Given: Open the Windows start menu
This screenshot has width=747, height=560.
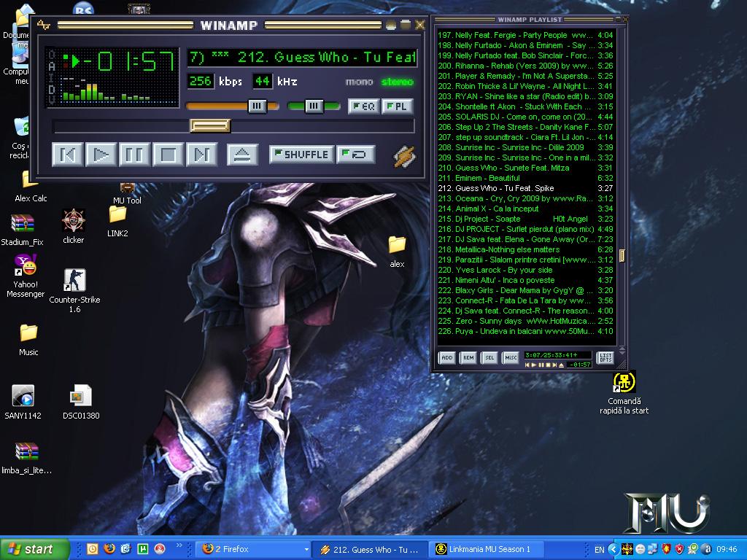Looking at the screenshot, I should click(x=34, y=549).
